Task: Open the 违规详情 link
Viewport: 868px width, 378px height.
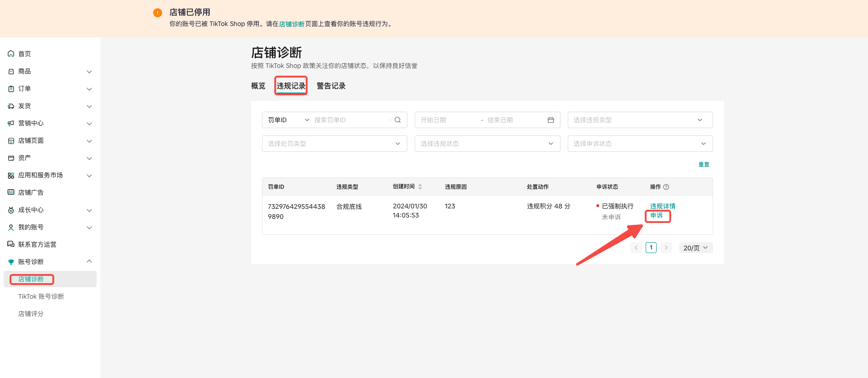Action: click(663, 206)
